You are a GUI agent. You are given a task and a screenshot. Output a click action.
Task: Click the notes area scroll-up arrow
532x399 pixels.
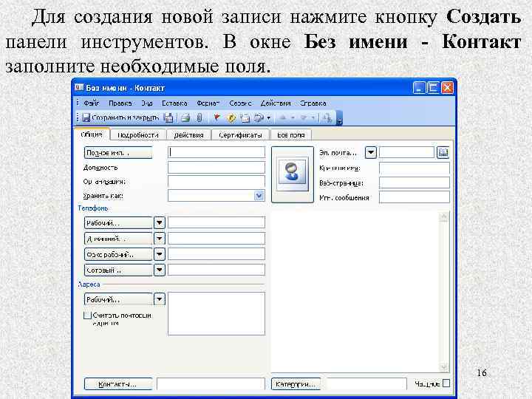(444, 216)
